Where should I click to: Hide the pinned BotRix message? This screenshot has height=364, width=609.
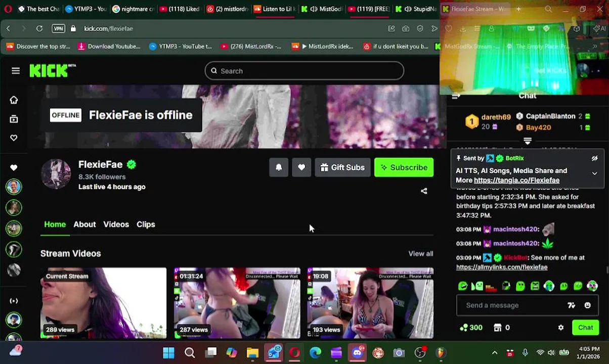(x=595, y=158)
